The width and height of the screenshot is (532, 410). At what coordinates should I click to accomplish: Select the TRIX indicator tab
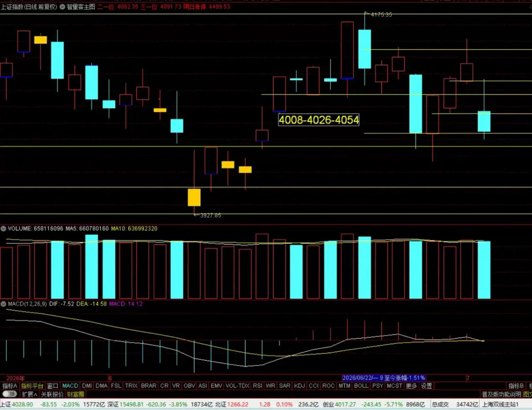tap(131, 386)
